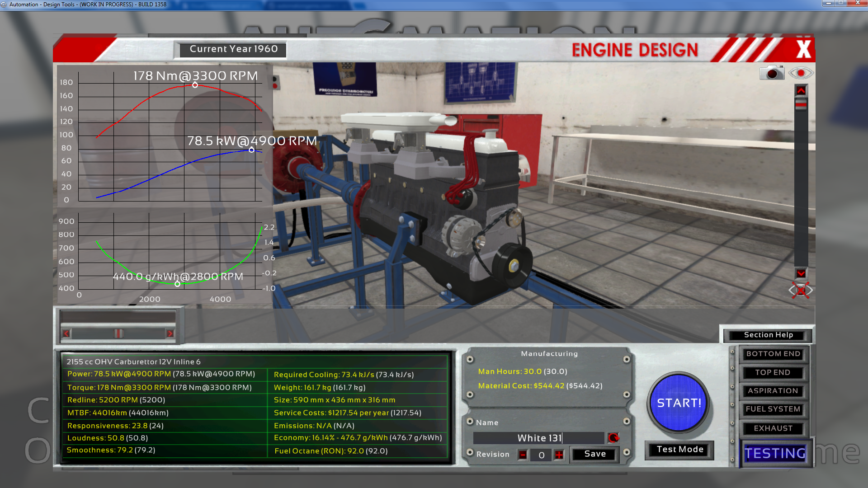868x488 pixels.
Task: Click the regenerate engine name icon
Action: pos(613,437)
